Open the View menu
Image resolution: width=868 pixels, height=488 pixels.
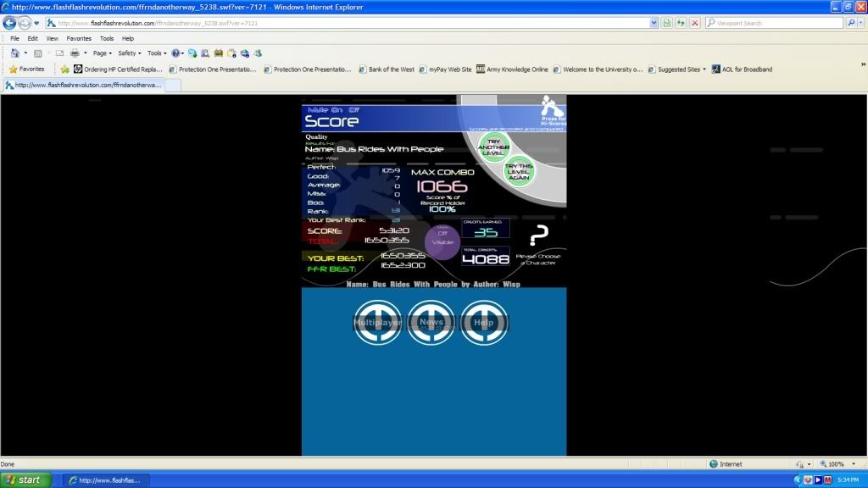click(x=53, y=38)
